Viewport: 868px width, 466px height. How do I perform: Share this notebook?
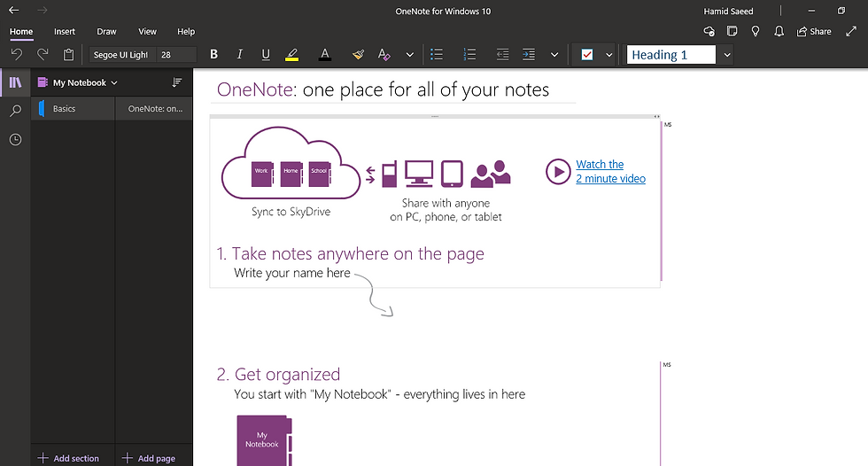[x=814, y=32]
